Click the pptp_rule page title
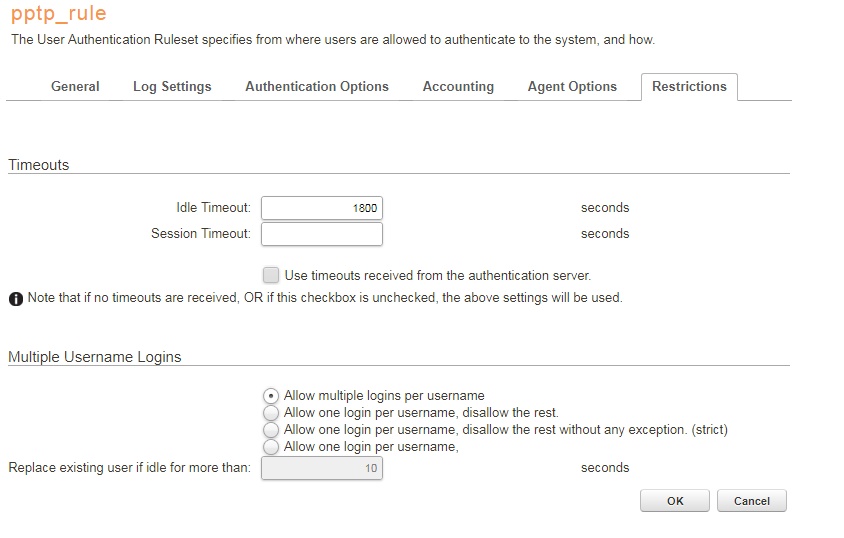Viewport: 844px width, 538px height. point(58,15)
